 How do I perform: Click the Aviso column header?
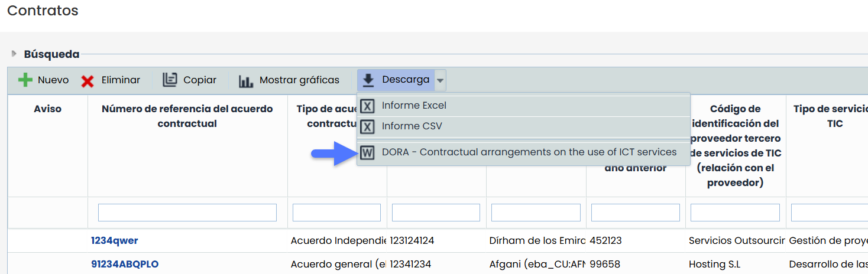(x=47, y=109)
